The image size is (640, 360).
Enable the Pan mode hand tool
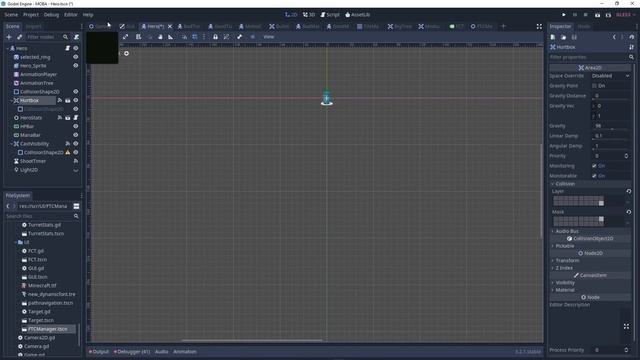[160, 37]
